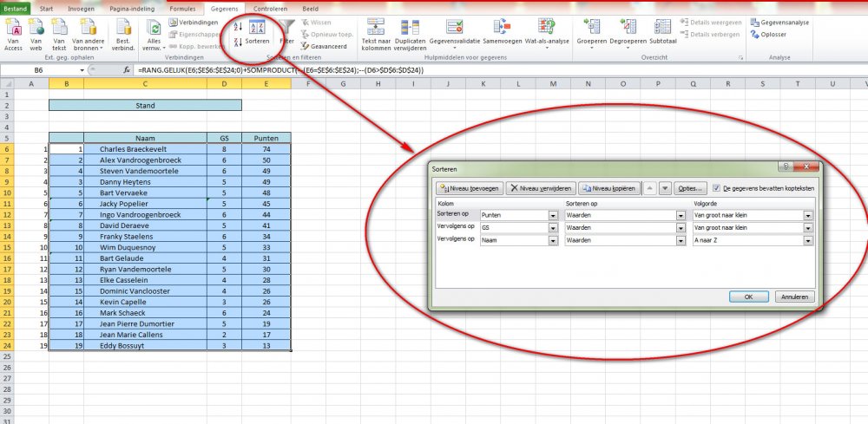Image resolution: width=868 pixels, height=424 pixels.
Task: Open the 'A naar Z' order dropdown
Action: pyautogui.click(x=806, y=242)
